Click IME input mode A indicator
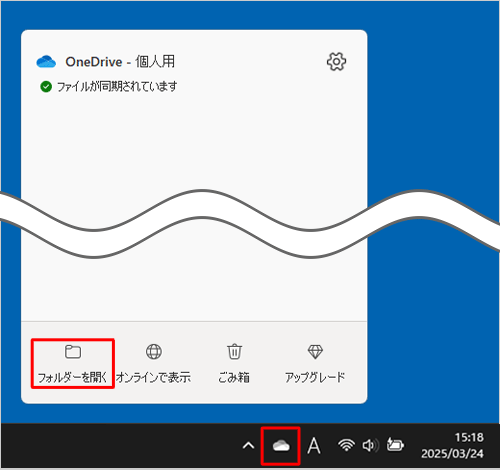The height and width of the screenshot is (470, 500). click(x=314, y=446)
